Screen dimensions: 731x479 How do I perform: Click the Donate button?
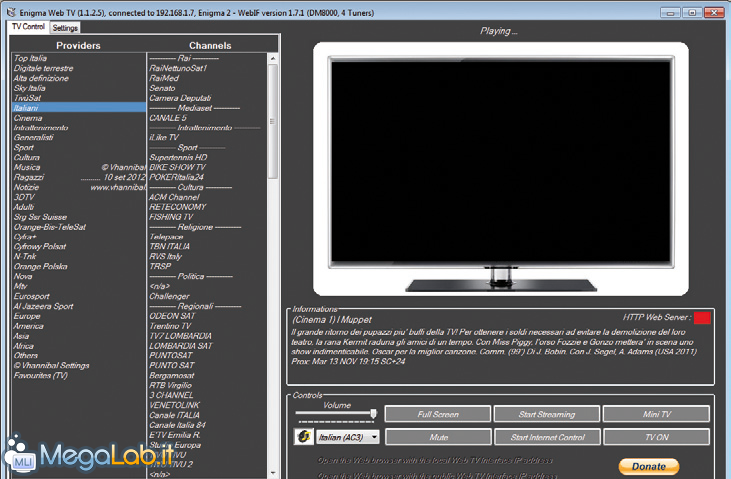[x=648, y=466]
